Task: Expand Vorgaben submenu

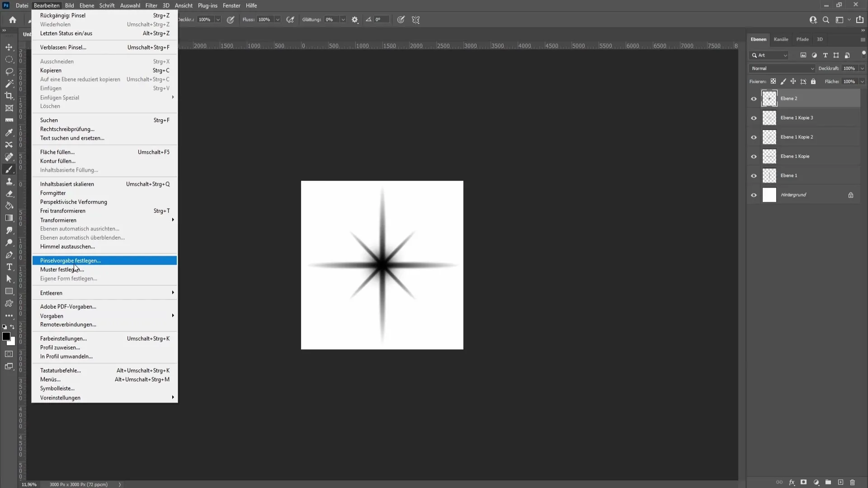Action: [x=51, y=316]
